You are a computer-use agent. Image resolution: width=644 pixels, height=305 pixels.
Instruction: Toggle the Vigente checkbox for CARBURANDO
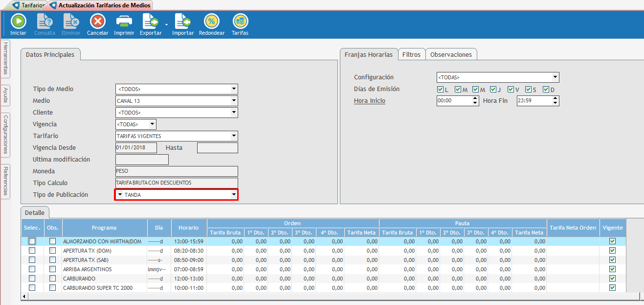click(x=612, y=279)
